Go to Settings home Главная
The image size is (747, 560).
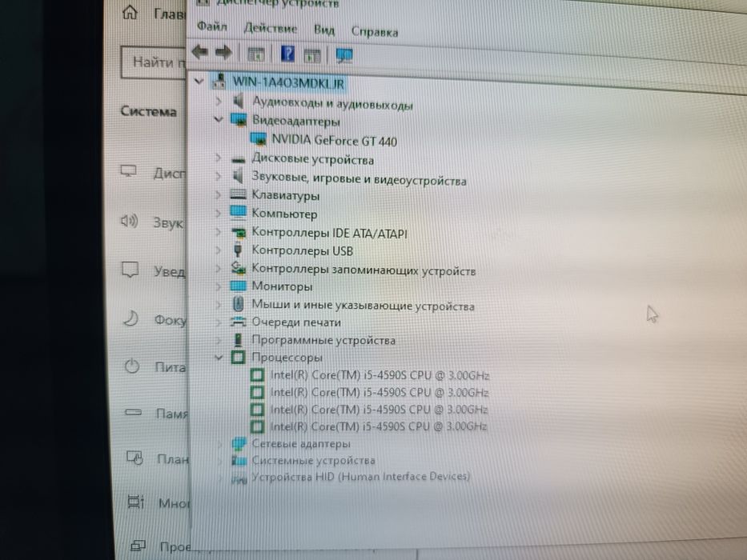(x=170, y=14)
